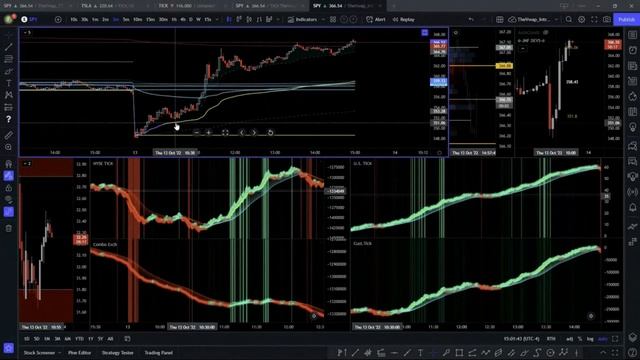Open symbol quick search magnifier
The height and width of the screenshot is (360, 640).
point(569,20)
